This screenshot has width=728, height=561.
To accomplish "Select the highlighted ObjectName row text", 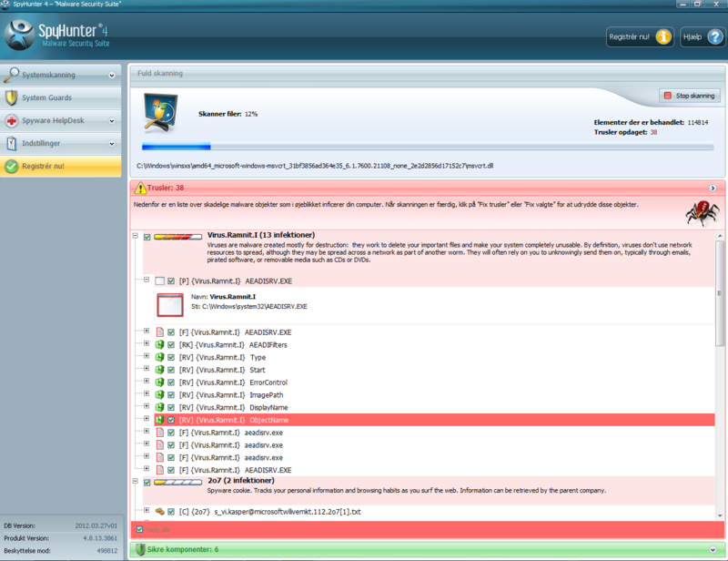I will point(234,420).
